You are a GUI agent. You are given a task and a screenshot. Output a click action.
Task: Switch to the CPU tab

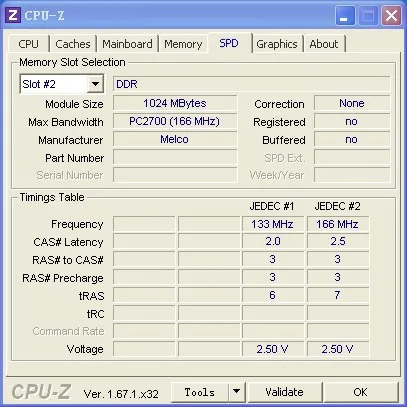click(28, 44)
